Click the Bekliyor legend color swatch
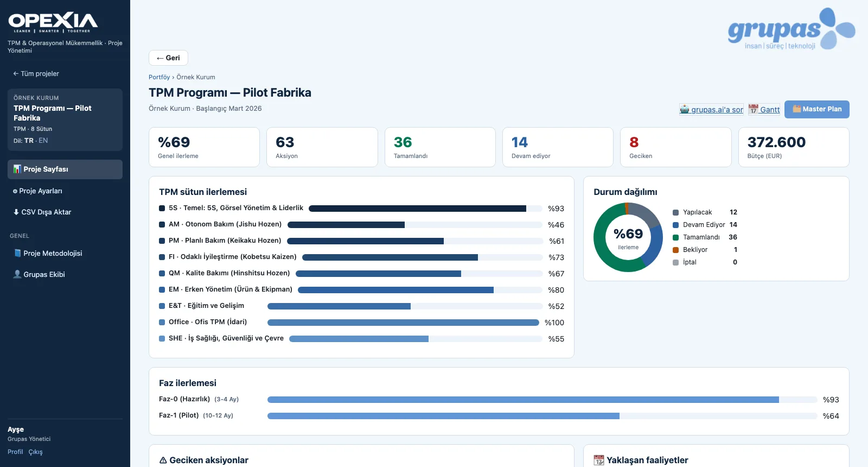868x467 pixels. pos(676,250)
